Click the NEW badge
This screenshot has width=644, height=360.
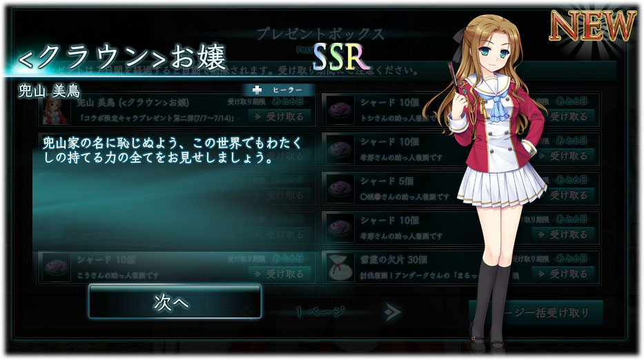[593, 26]
